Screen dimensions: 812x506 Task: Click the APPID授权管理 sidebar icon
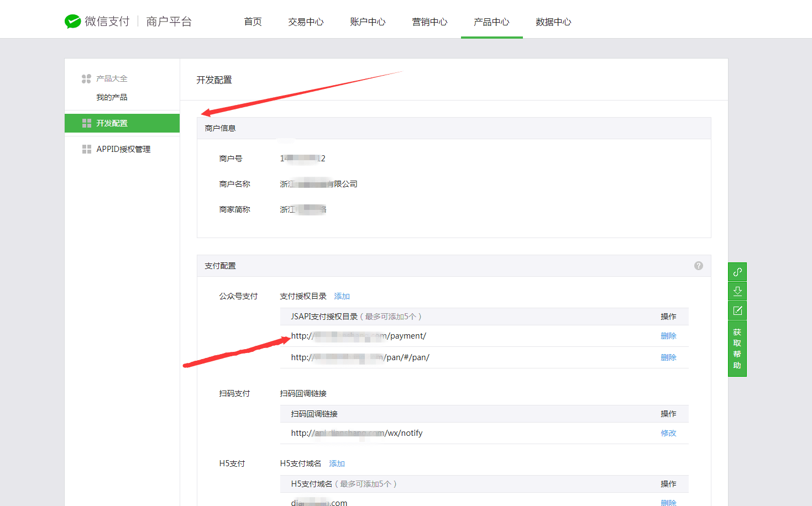click(87, 148)
